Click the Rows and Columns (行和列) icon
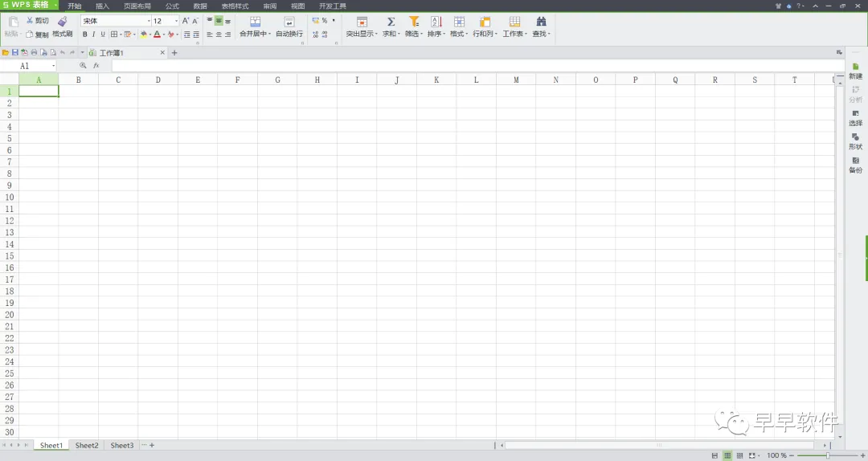 [x=485, y=22]
